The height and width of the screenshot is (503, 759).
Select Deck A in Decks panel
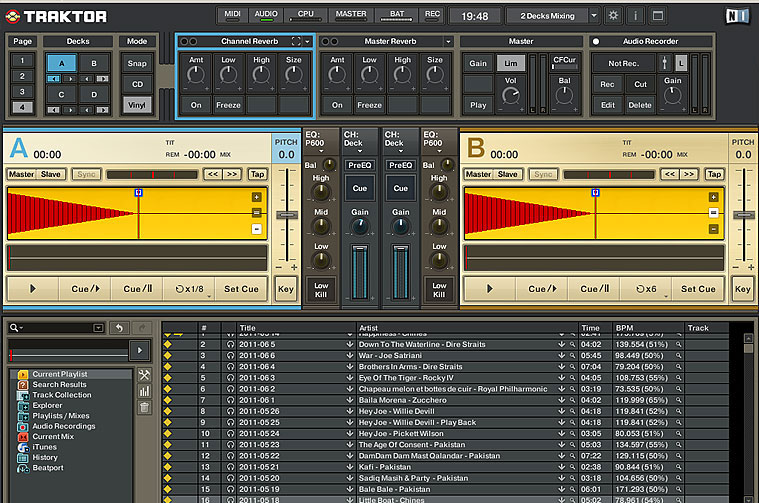61,63
